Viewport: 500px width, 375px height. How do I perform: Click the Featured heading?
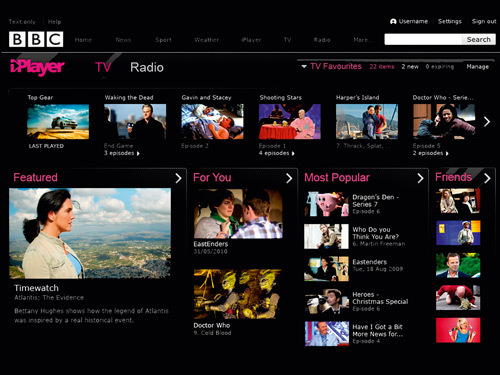pyautogui.click(x=35, y=177)
